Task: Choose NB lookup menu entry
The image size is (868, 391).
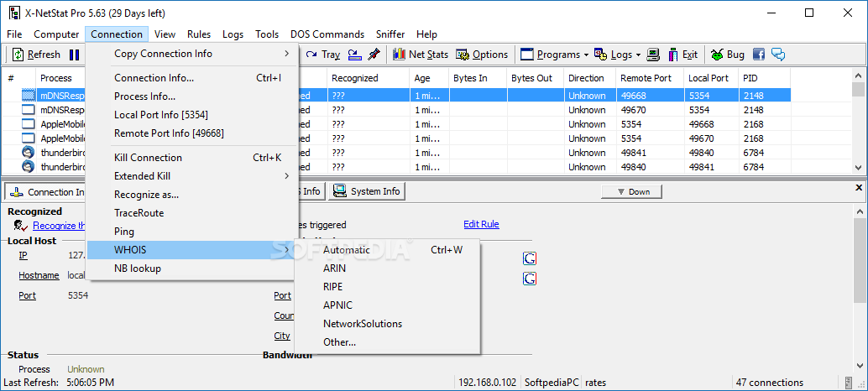Action: [x=192, y=268]
